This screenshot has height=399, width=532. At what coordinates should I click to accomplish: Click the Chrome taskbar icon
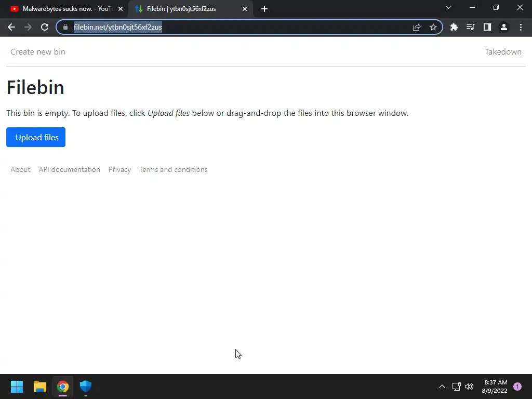coord(63,387)
